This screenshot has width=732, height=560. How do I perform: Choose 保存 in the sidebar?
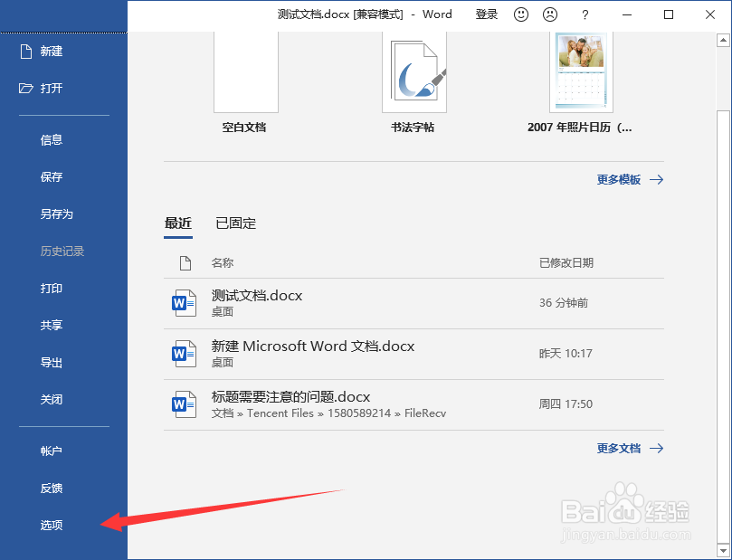pos(52,177)
